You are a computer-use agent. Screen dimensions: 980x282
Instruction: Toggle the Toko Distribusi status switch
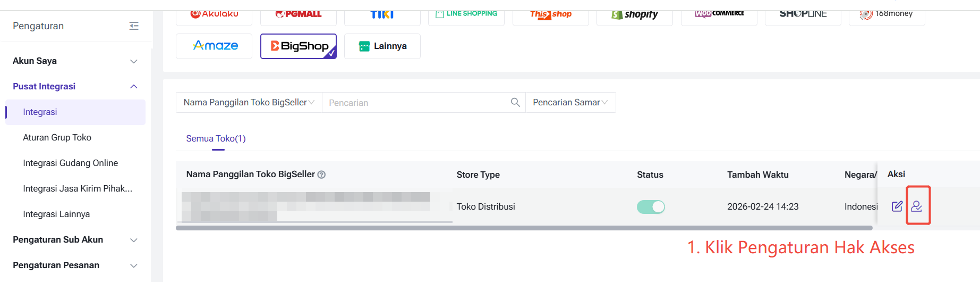point(651,207)
